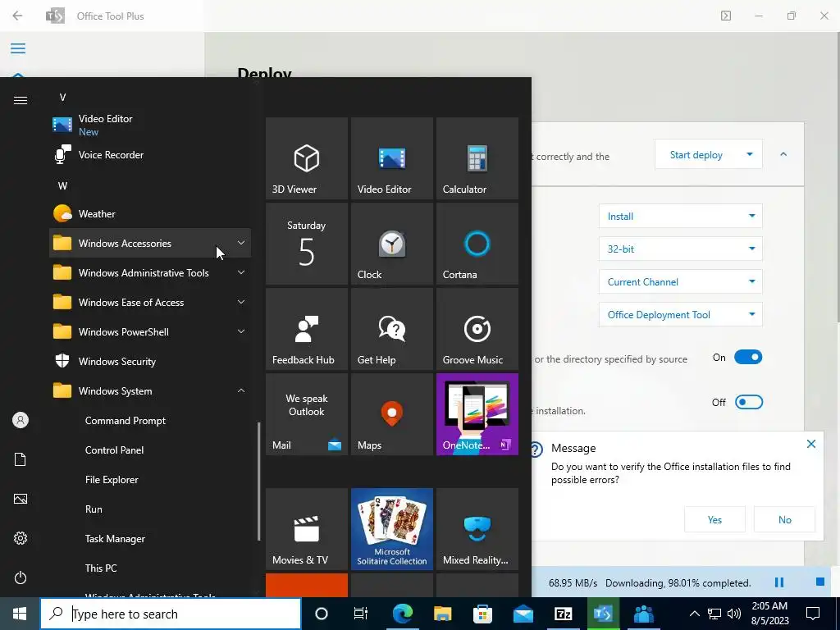
Task: Open the Start deploy dropdown arrow
Action: [x=750, y=154]
